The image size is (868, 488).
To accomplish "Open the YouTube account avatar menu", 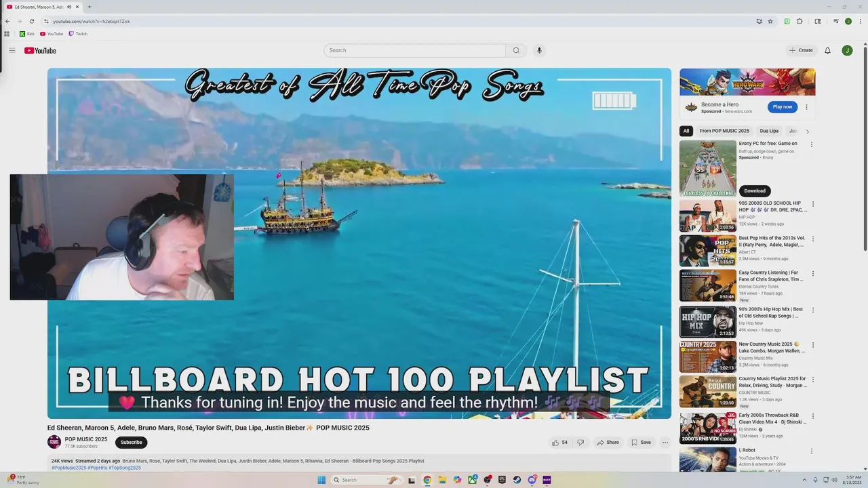I will point(847,50).
